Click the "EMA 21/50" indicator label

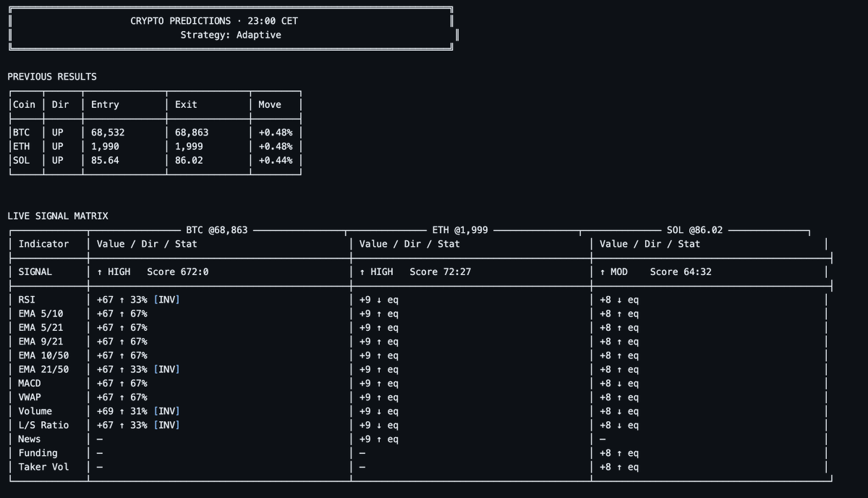43,369
